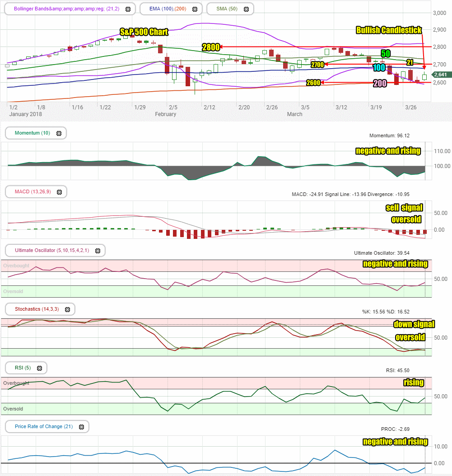
Task: Click the tall red February 8 candlestick
Action: [x=188, y=76]
